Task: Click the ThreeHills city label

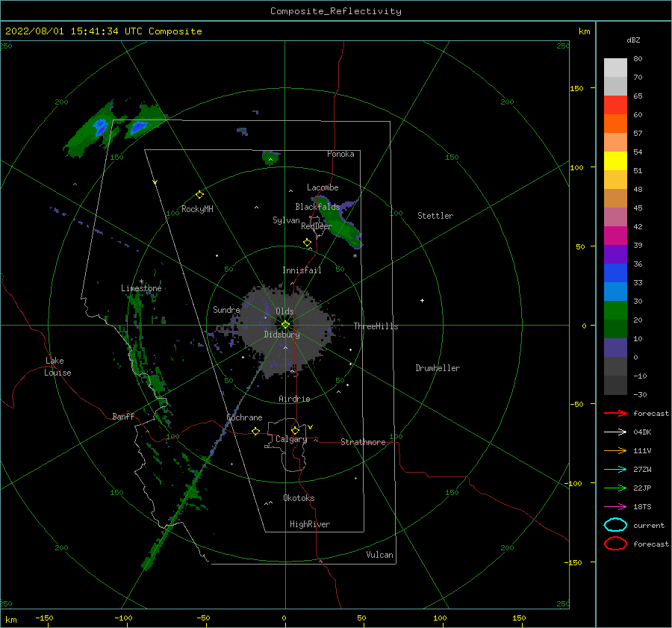Action: [376, 326]
